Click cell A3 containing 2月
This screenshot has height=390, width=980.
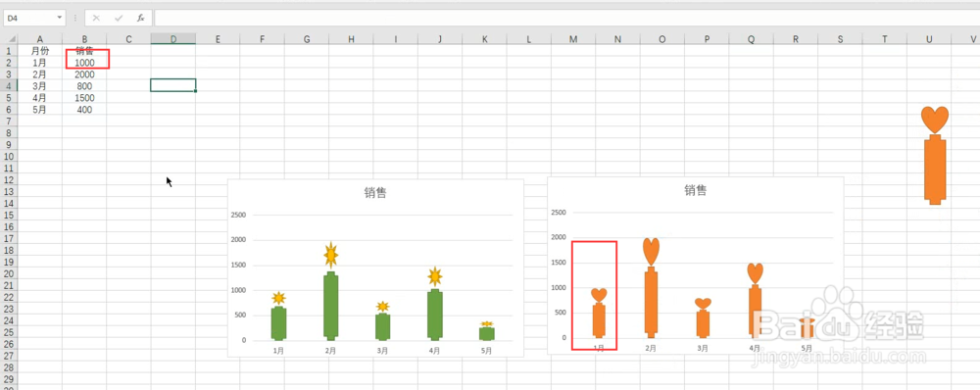pyautogui.click(x=40, y=74)
